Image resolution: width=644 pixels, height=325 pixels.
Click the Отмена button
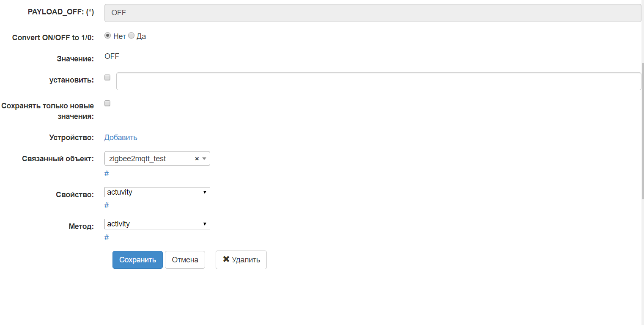[185, 260]
